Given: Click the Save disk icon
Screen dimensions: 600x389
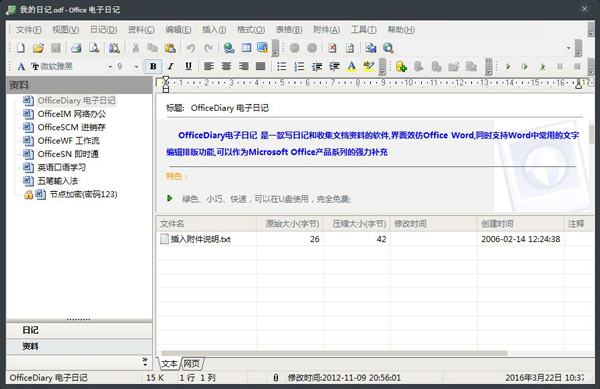Looking at the screenshot, I should 56,48.
